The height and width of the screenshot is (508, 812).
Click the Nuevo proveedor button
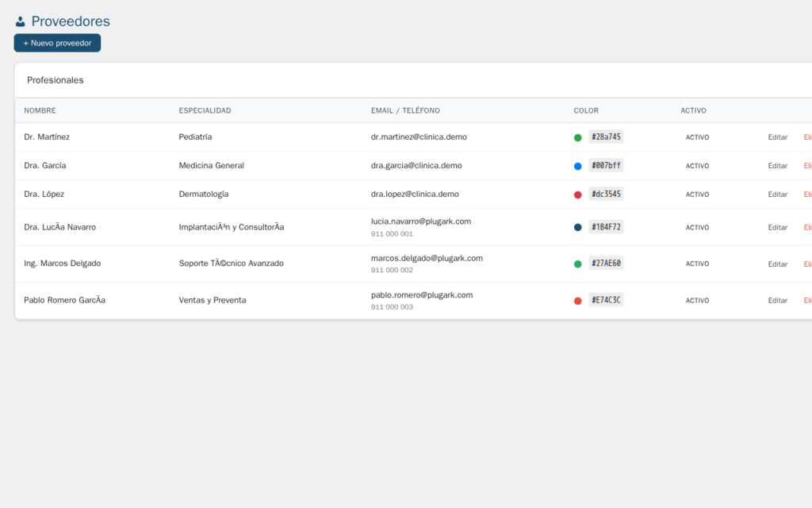pyautogui.click(x=57, y=43)
